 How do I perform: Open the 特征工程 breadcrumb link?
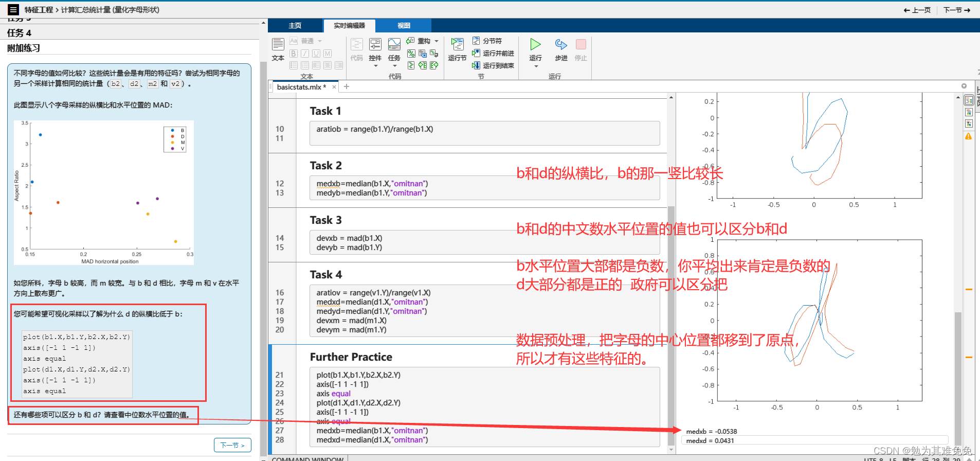tap(39, 10)
